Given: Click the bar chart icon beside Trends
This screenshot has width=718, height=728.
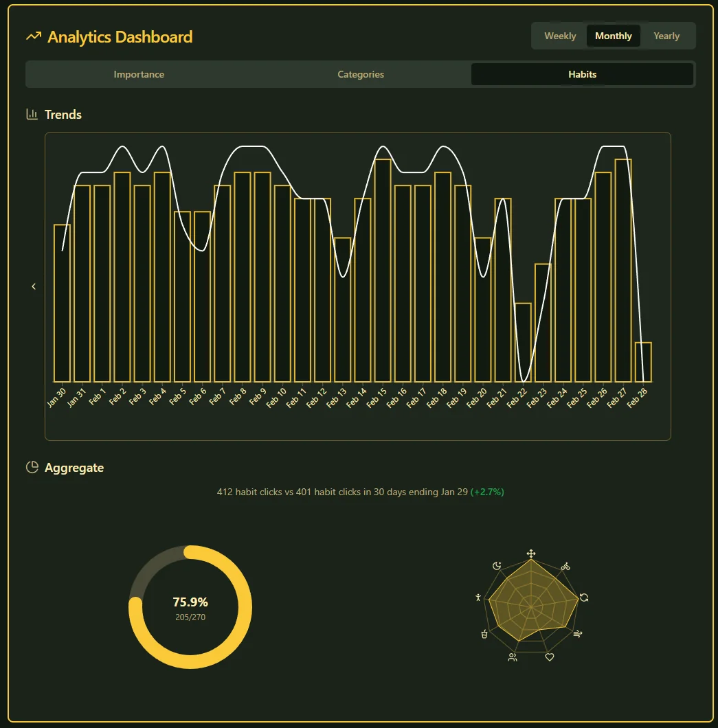Looking at the screenshot, I should (x=32, y=114).
